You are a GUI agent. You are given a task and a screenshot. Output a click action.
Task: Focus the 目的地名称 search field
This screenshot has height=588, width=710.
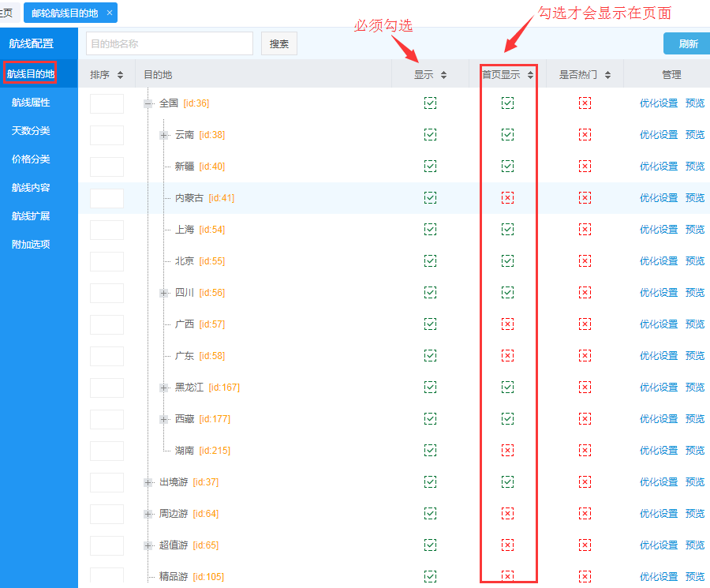tap(170, 44)
